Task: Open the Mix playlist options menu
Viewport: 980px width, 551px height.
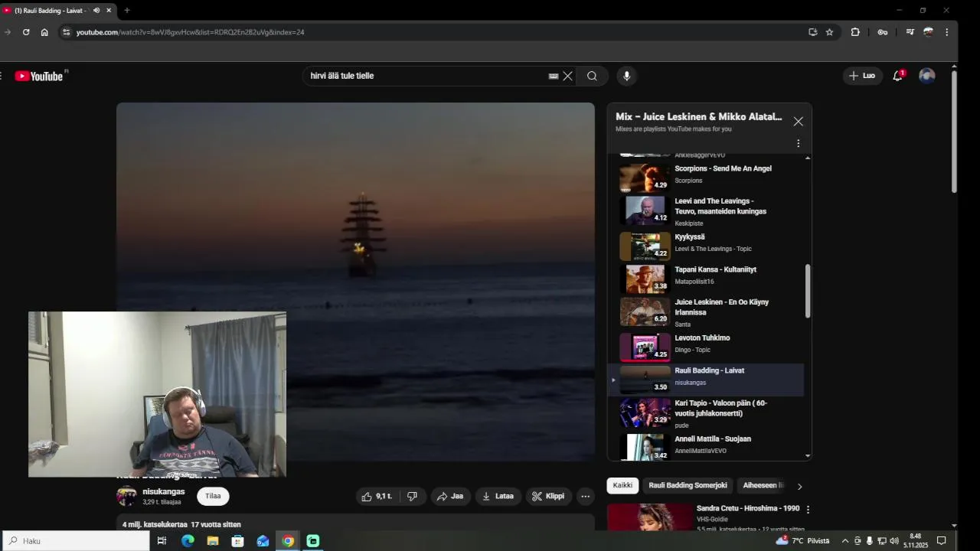Action: click(x=798, y=143)
